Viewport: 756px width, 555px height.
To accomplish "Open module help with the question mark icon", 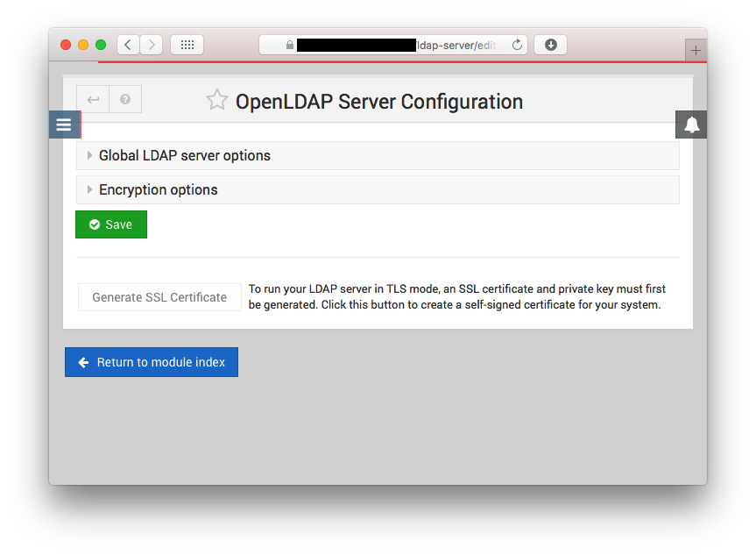I will pos(124,98).
